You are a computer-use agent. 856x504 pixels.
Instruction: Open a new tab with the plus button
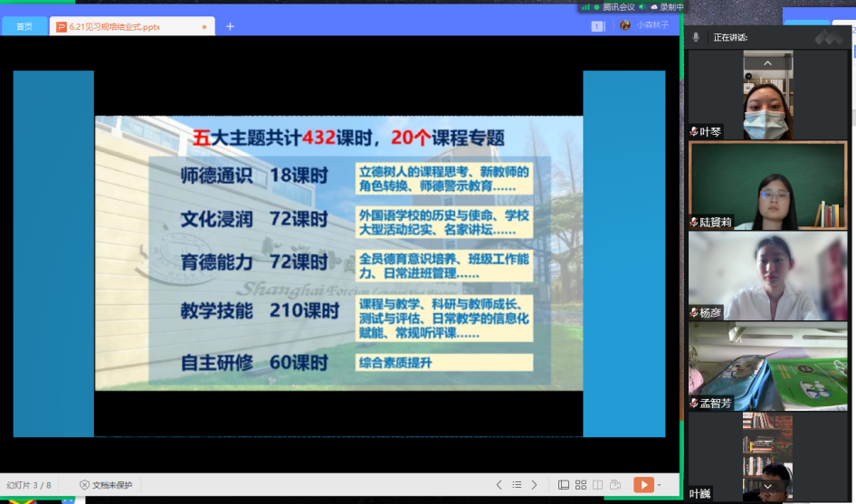(230, 26)
